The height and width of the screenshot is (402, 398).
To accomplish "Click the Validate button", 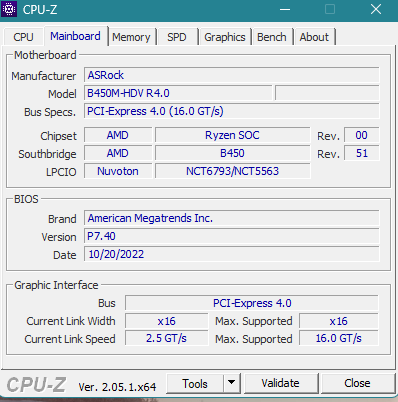I will click(x=280, y=383).
